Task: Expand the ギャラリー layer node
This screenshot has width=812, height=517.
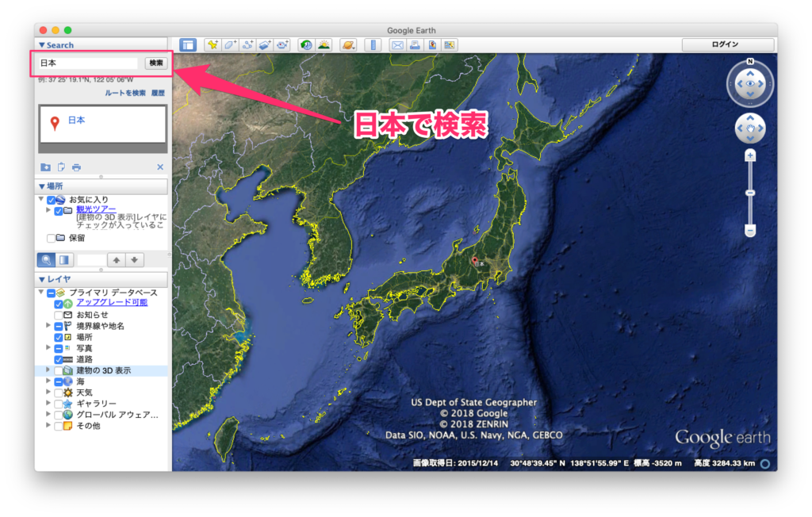Action: click(x=48, y=404)
